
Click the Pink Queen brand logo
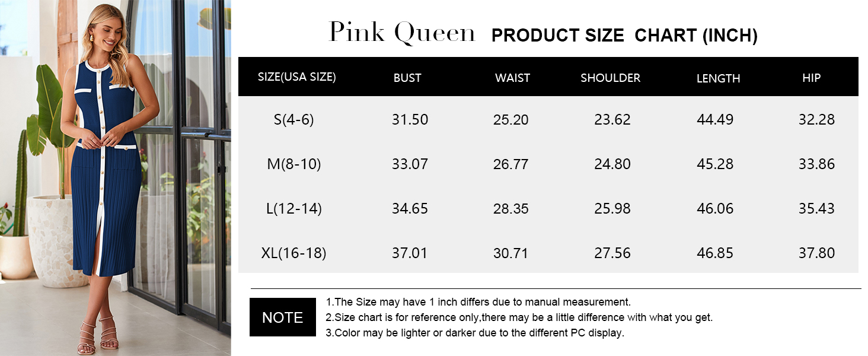402,33
